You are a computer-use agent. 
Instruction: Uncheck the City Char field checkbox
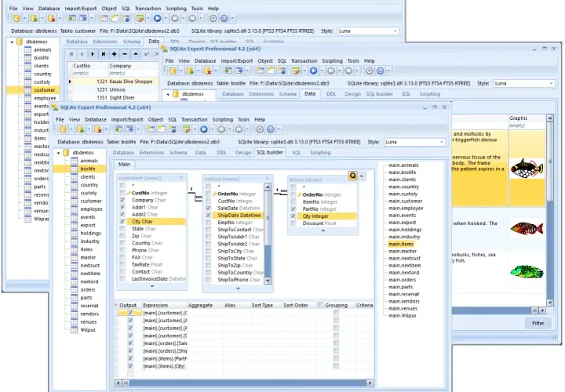(122, 221)
